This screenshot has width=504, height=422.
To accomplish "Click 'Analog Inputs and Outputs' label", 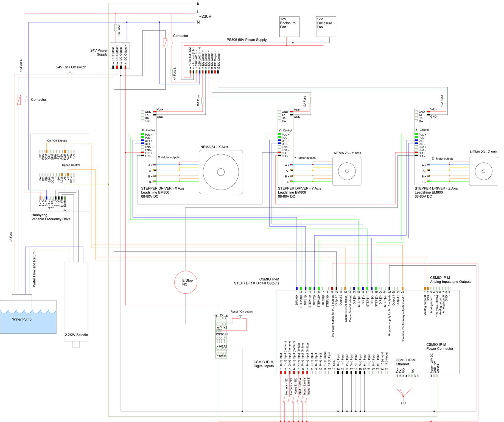I will [x=451, y=282].
